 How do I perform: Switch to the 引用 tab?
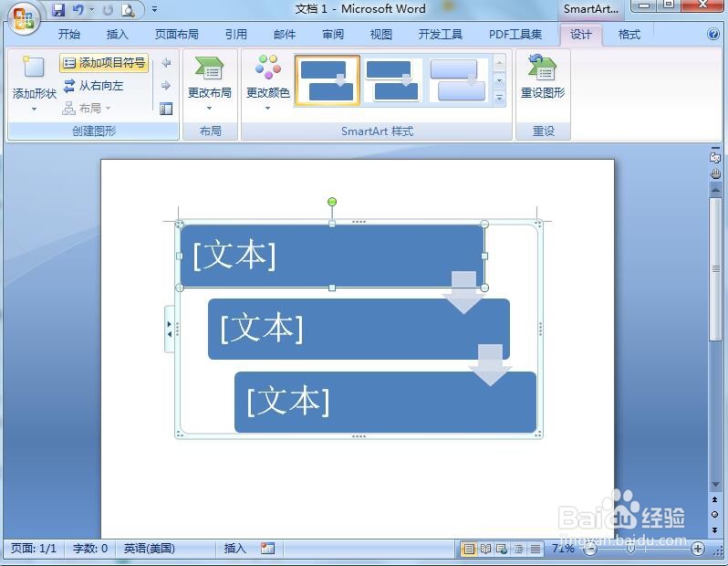point(236,35)
